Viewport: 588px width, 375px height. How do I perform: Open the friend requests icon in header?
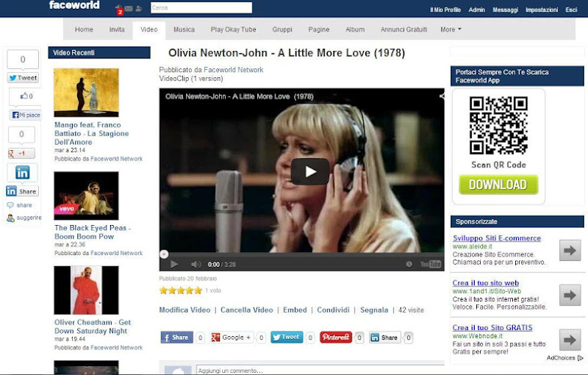(138, 8)
